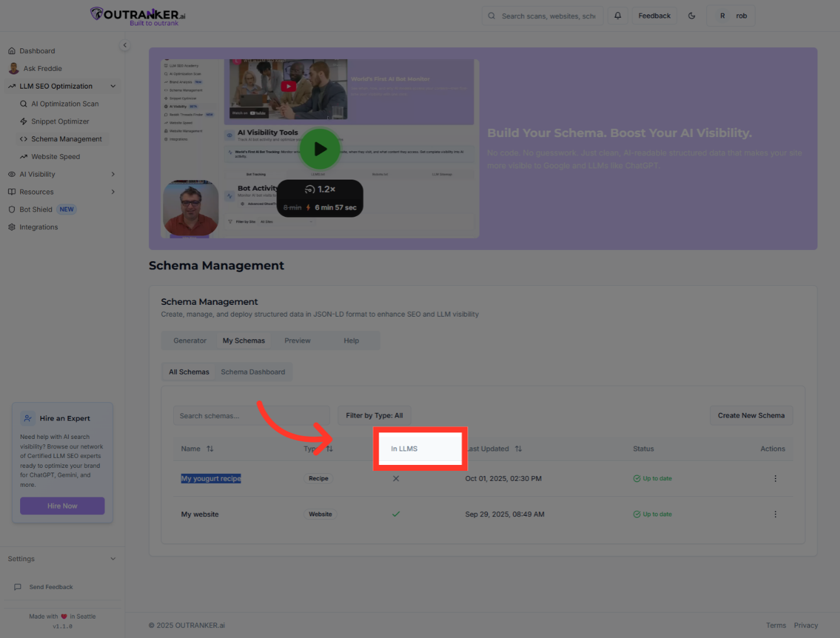Switch to the Generator tab
Viewport: 840px width, 638px height.
pos(190,341)
